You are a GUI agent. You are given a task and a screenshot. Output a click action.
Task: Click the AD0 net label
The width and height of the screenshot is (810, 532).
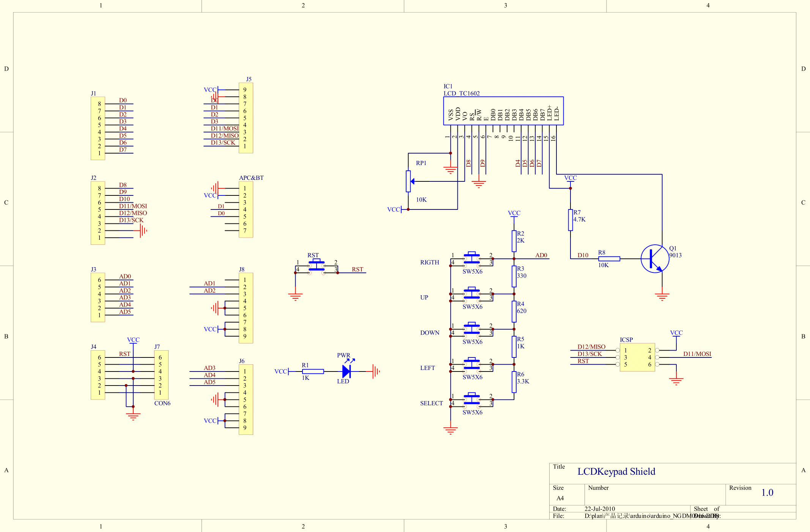(541, 255)
